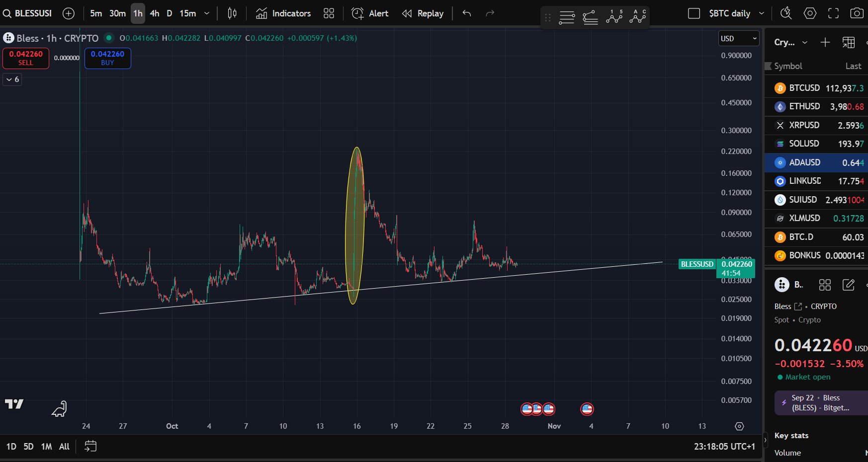Select XRPUSD in the watchlist

(816, 125)
